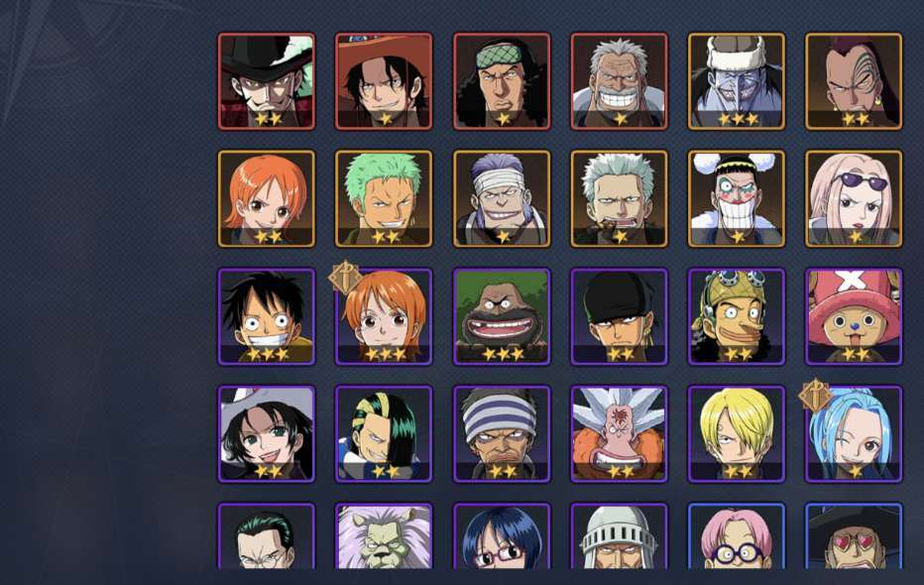Pick Crocodile with white fur hat
This screenshot has height=585, width=924.
736,81
